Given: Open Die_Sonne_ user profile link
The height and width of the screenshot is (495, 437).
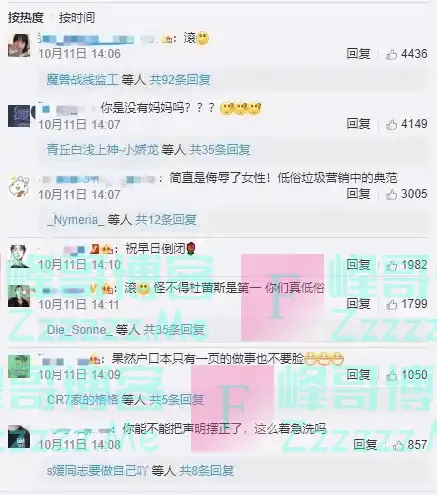Looking at the screenshot, I should pos(79,330).
